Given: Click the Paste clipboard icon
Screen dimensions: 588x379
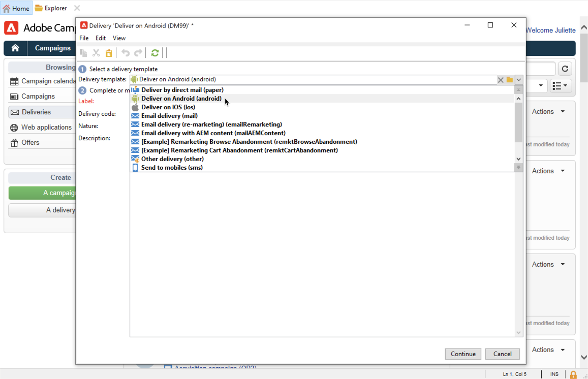Looking at the screenshot, I should pyautogui.click(x=109, y=53).
